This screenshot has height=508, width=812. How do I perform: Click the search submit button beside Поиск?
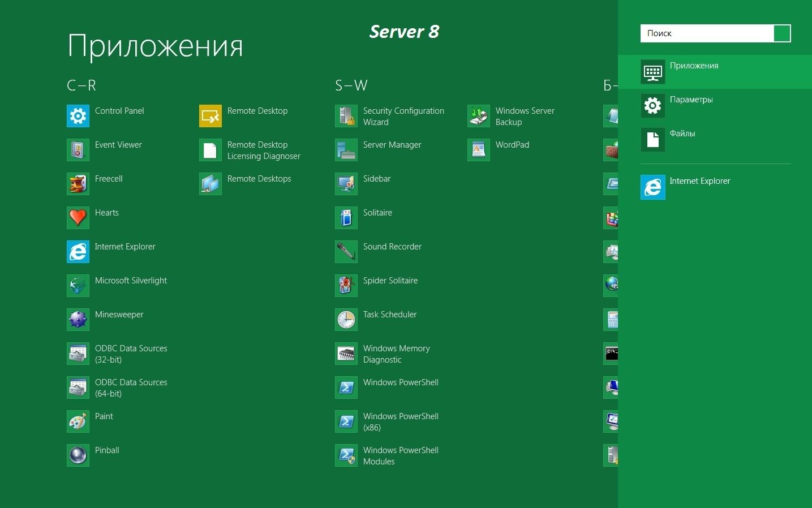tap(782, 33)
